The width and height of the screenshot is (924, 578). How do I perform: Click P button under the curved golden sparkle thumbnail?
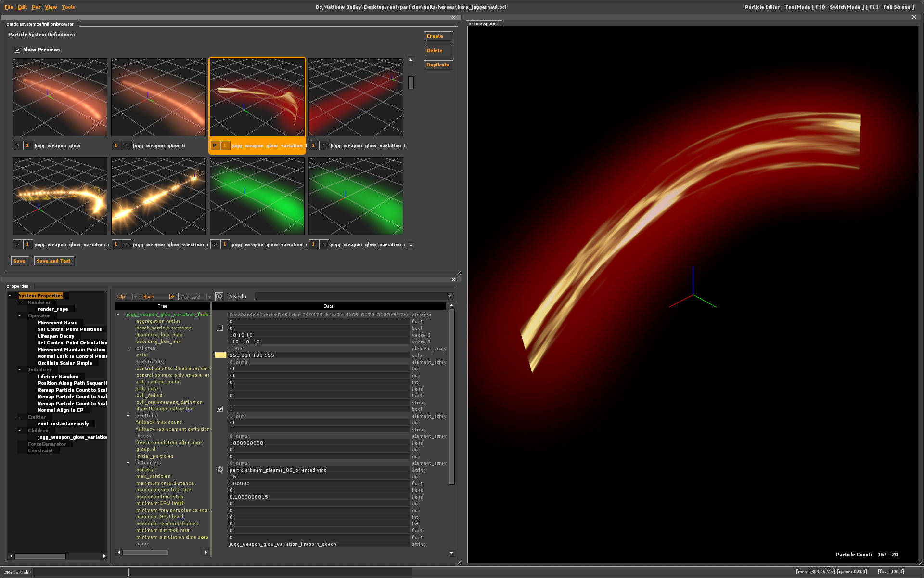pos(18,244)
